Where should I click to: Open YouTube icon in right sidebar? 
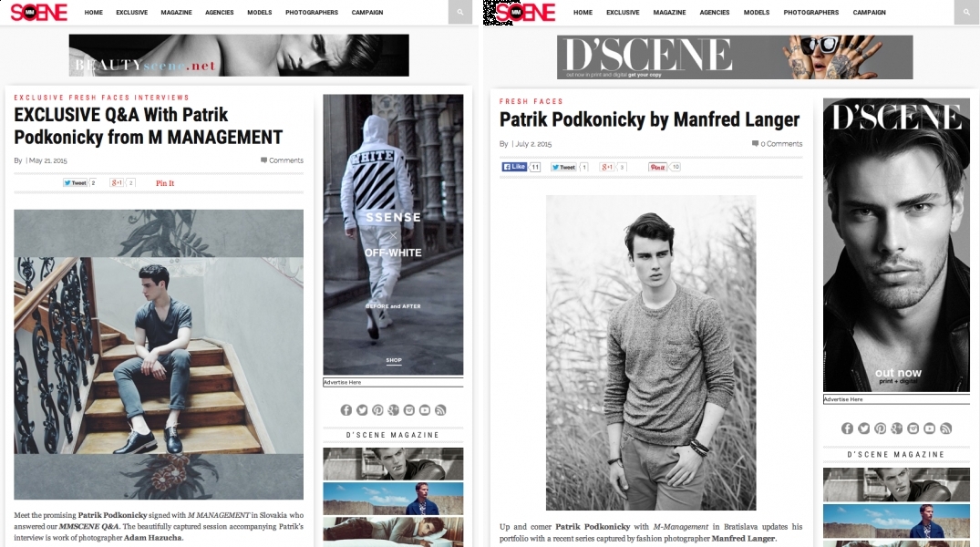click(x=929, y=428)
